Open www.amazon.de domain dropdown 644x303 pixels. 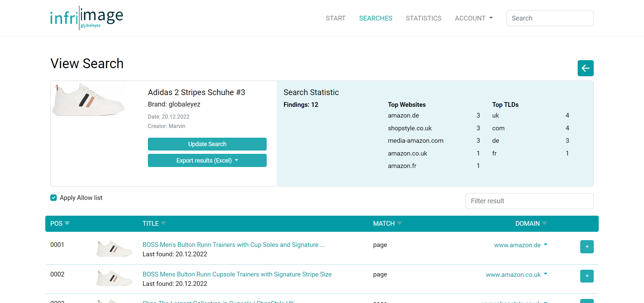click(x=521, y=245)
